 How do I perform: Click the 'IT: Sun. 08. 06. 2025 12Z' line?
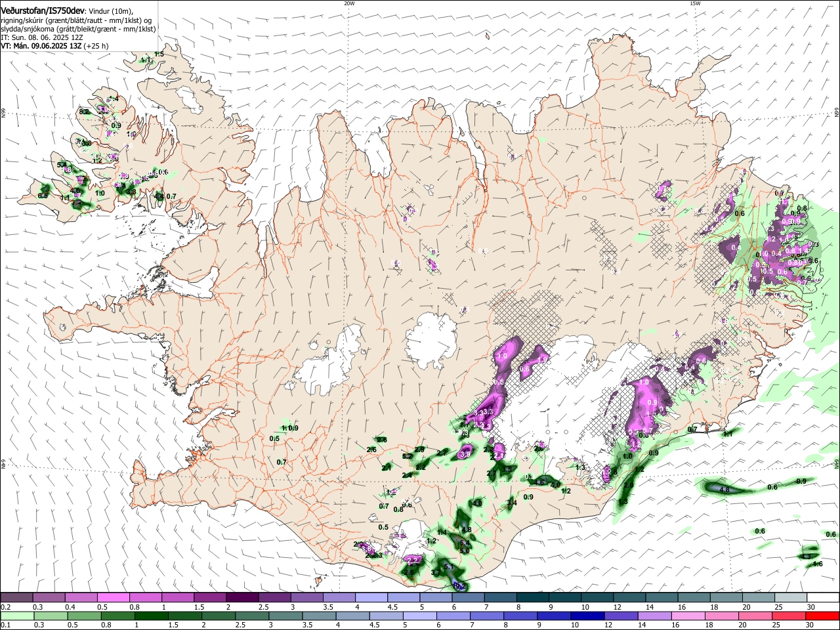click(41, 37)
